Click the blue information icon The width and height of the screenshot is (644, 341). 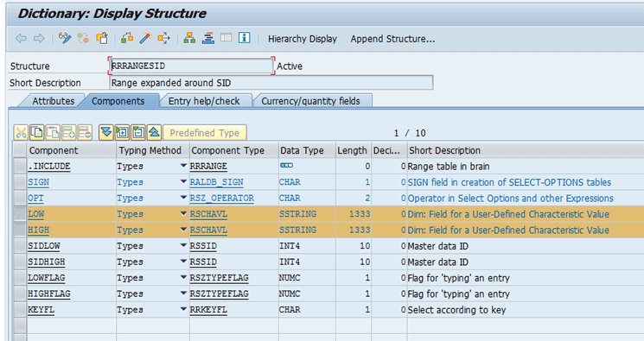pos(245,38)
